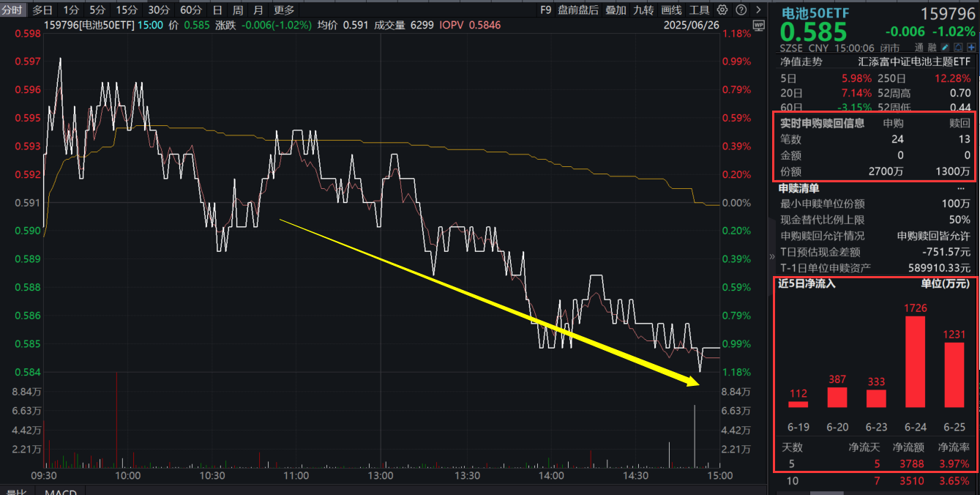Click 最小申赎单位份额 value 100万
This screenshot has width=980, height=495.
(956, 204)
